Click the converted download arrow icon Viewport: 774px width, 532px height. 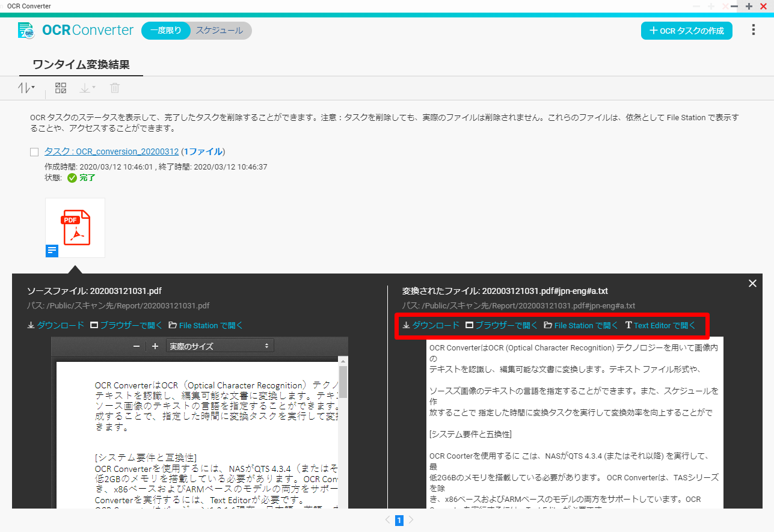(x=407, y=325)
